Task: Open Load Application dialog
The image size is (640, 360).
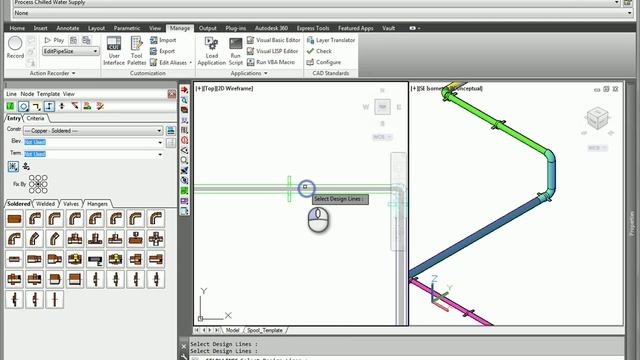Action: (x=211, y=51)
